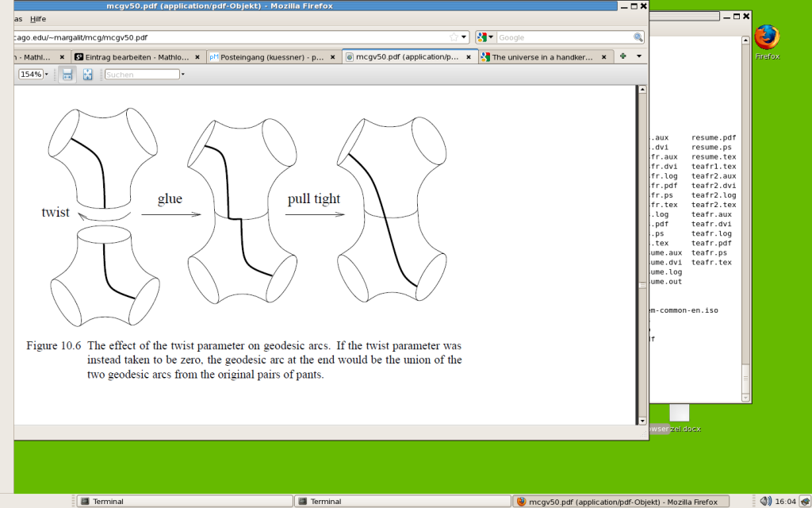Open a new tab with the plus icon
Screen dimensions: 812x508
(x=623, y=56)
